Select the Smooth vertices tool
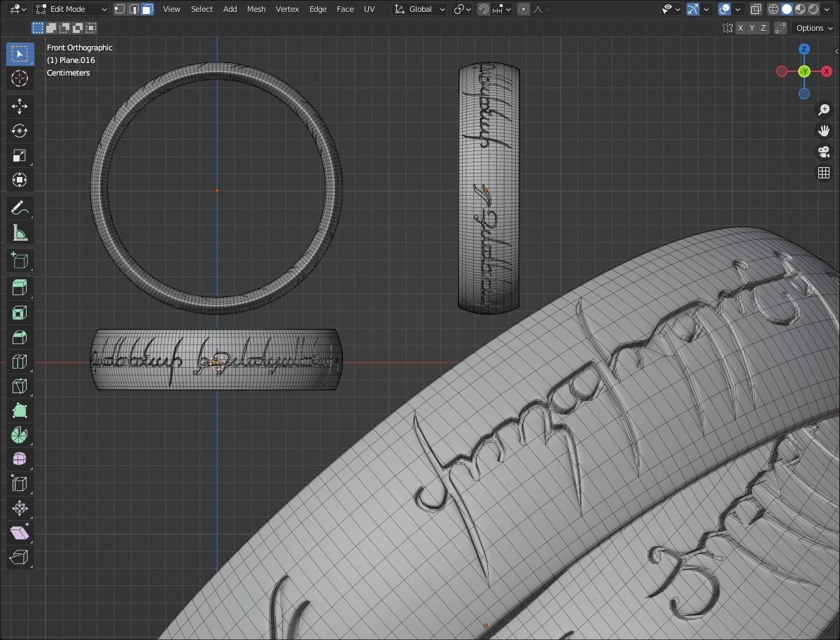840x640 pixels. coord(20,460)
